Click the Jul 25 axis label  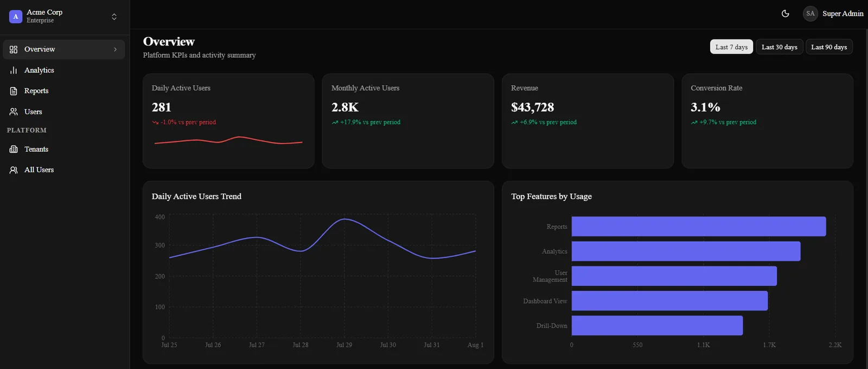(x=169, y=345)
